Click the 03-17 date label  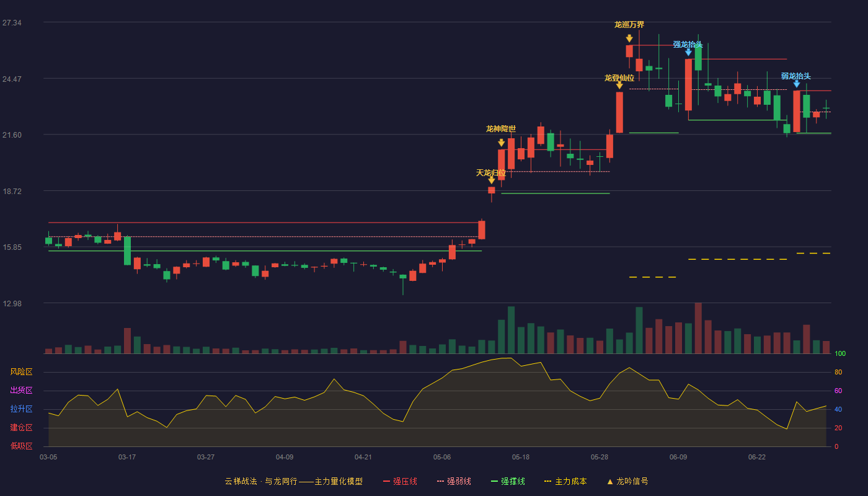click(127, 457)
